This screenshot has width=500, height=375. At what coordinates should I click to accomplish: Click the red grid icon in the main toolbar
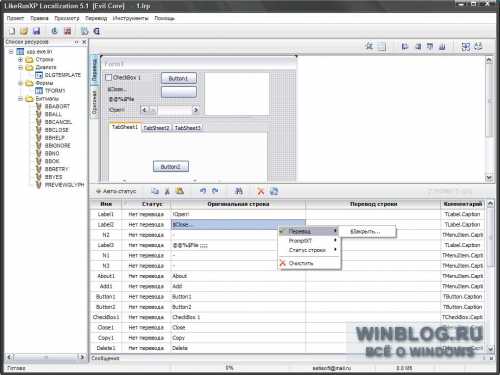click(68, 31)
